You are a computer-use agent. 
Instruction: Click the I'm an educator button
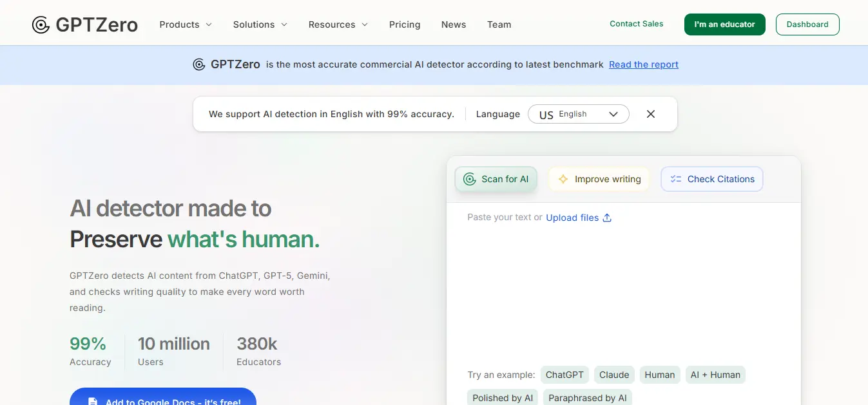725,24
